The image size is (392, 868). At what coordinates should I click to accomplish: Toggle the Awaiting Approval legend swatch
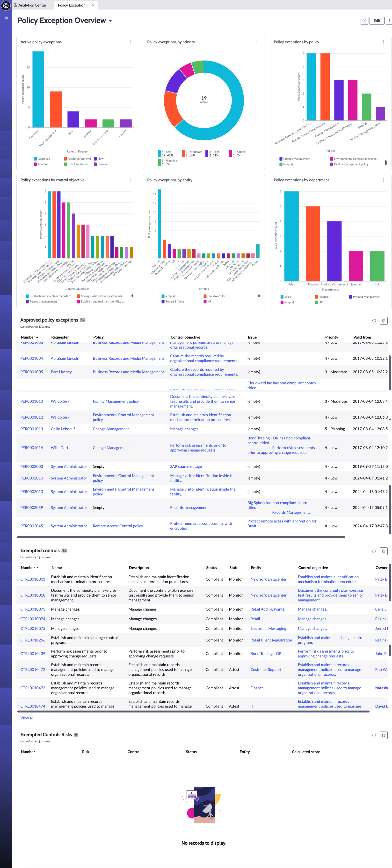[65, 159]
